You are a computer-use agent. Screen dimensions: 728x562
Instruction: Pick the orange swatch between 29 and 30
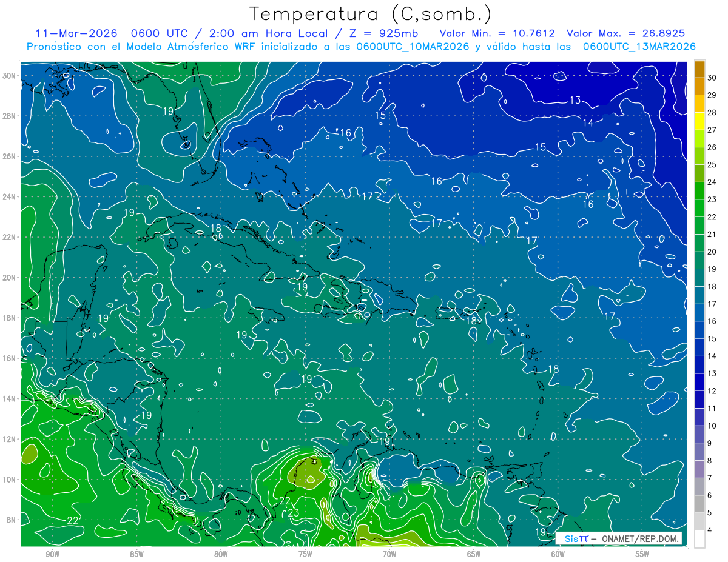coord(699,87)
